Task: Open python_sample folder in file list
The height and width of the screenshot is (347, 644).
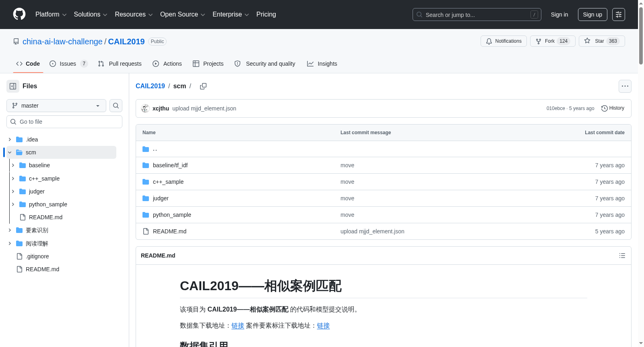Action: click(172, 215)
